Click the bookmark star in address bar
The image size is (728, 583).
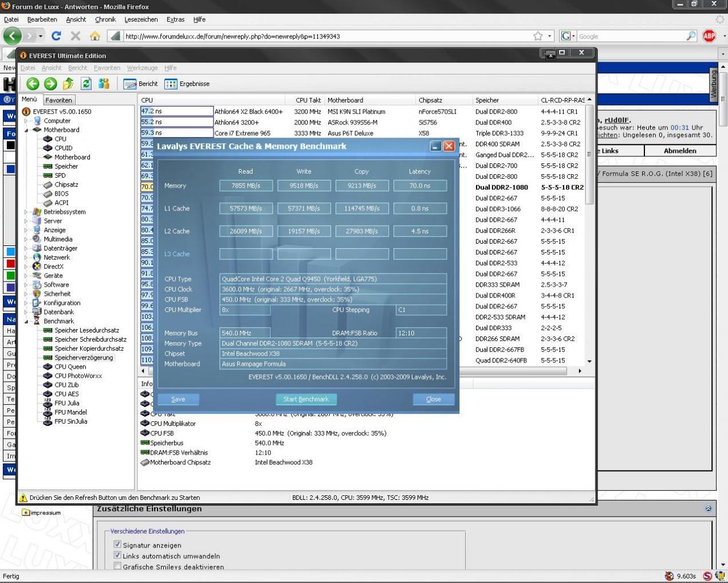click(x=538, y=36)
